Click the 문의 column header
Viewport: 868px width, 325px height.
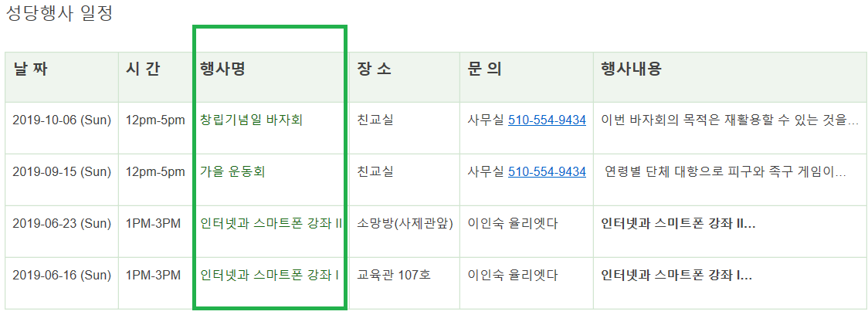[484, 69]
